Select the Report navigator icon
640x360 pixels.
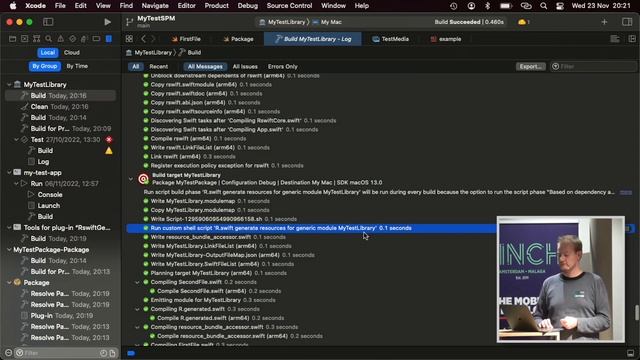point(109,39)
